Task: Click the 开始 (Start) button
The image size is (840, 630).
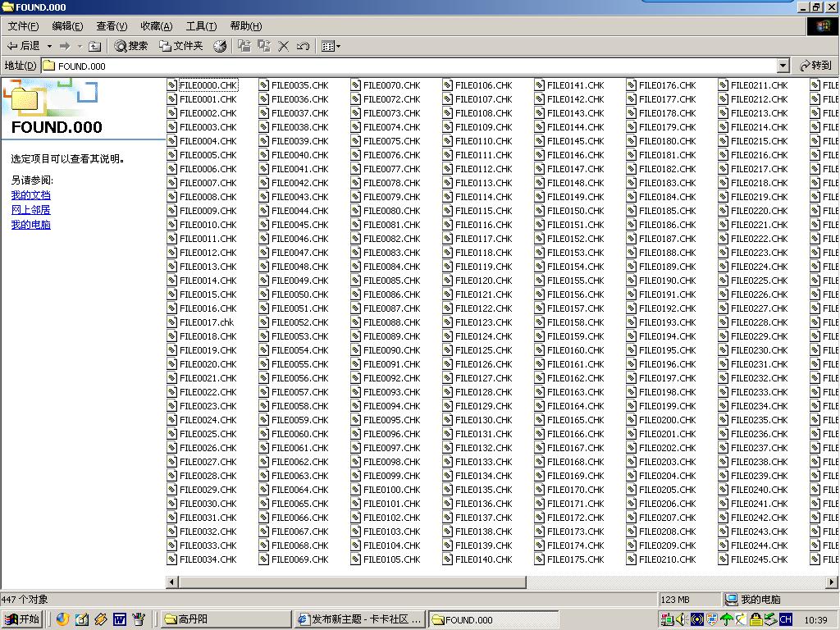Action: [22, 619]
